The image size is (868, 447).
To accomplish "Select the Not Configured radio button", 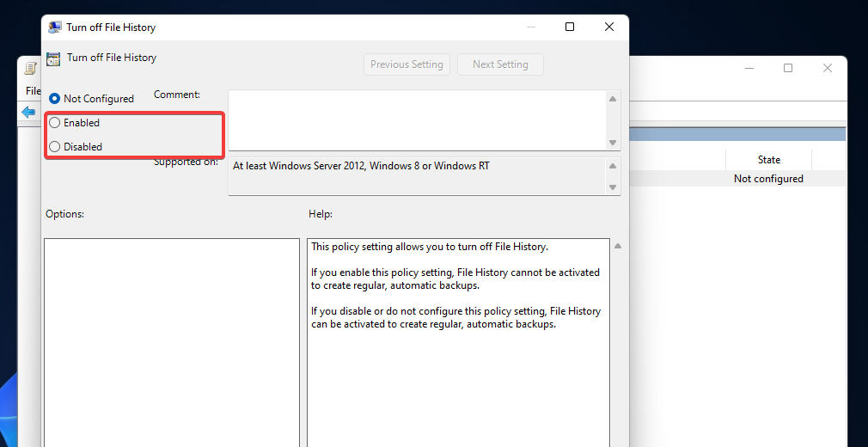I will 55,99.
